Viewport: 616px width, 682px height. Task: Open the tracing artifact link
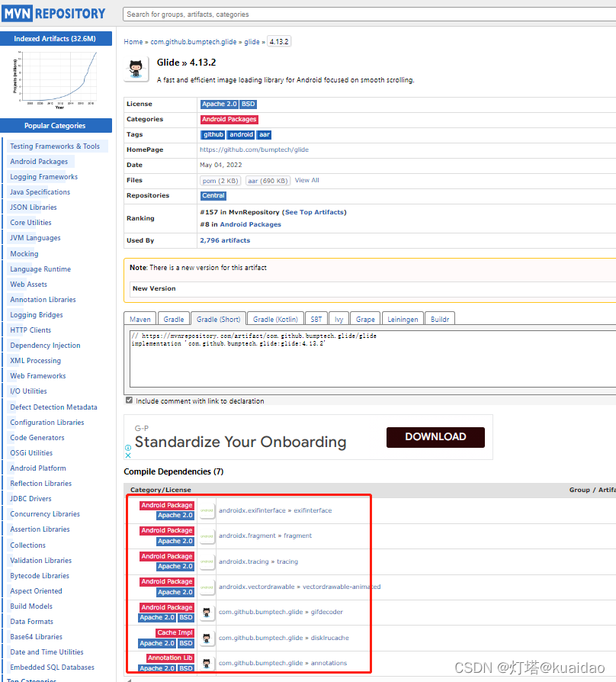tap(287, 561)
